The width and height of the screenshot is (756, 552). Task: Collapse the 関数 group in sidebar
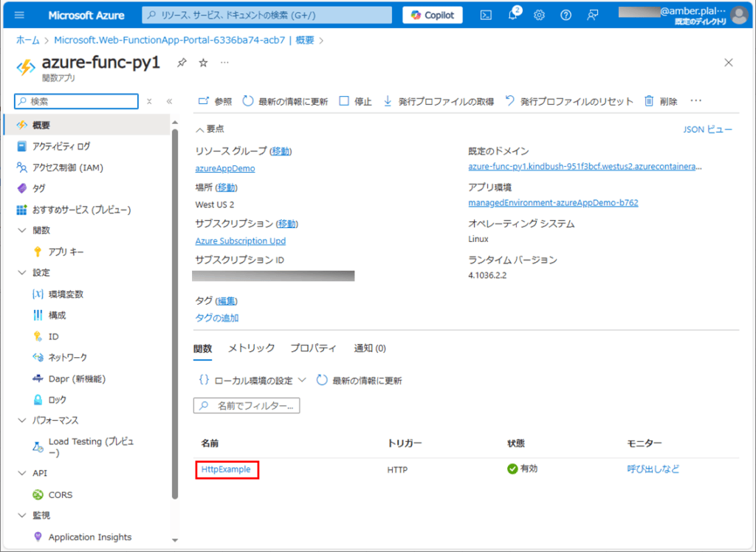tap(21, 230)
